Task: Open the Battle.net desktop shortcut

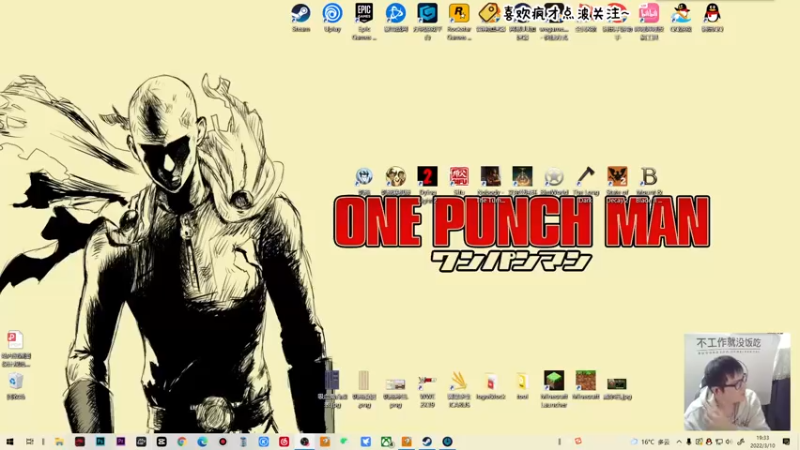Action: (x=396, y=17)
